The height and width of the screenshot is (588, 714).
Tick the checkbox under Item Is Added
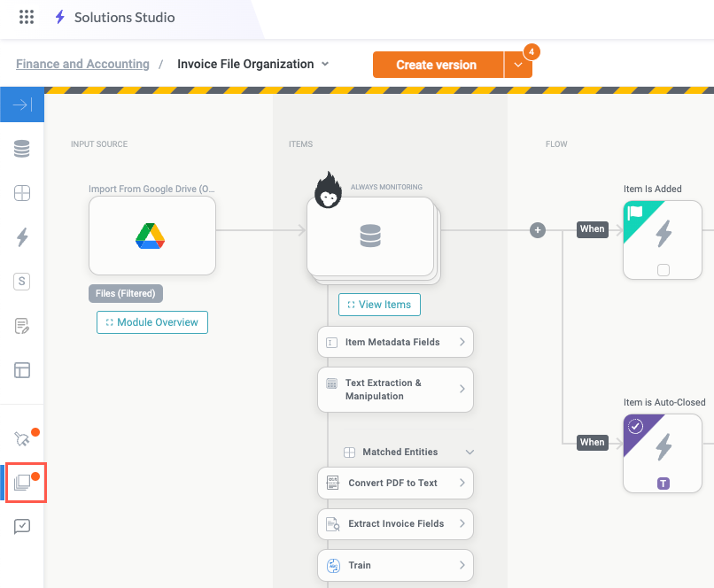[x=663, y=270]
